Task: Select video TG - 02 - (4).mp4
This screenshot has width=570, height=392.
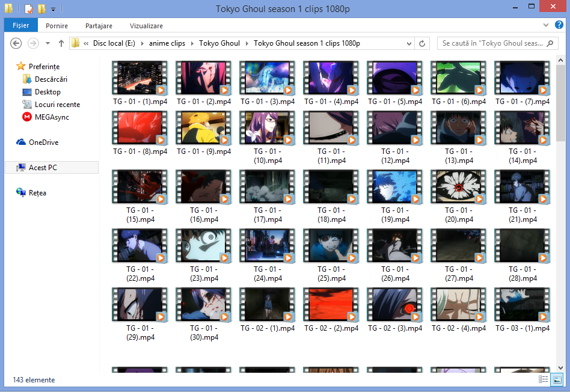Action: point(459,310)
